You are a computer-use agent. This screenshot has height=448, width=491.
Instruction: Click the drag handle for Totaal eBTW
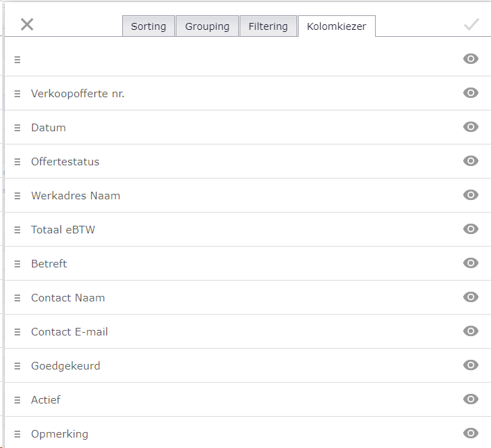(x=17, y=230)
